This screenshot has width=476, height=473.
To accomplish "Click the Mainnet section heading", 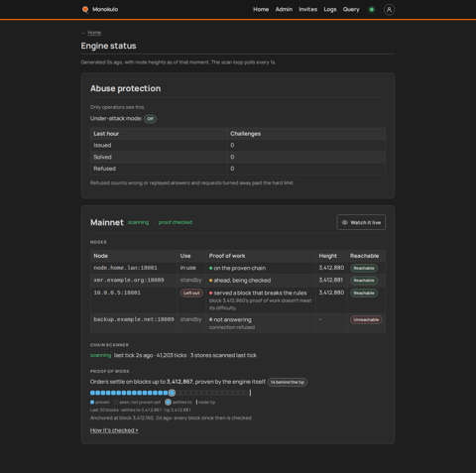I will pyautogui.click(x=107, y=222).
